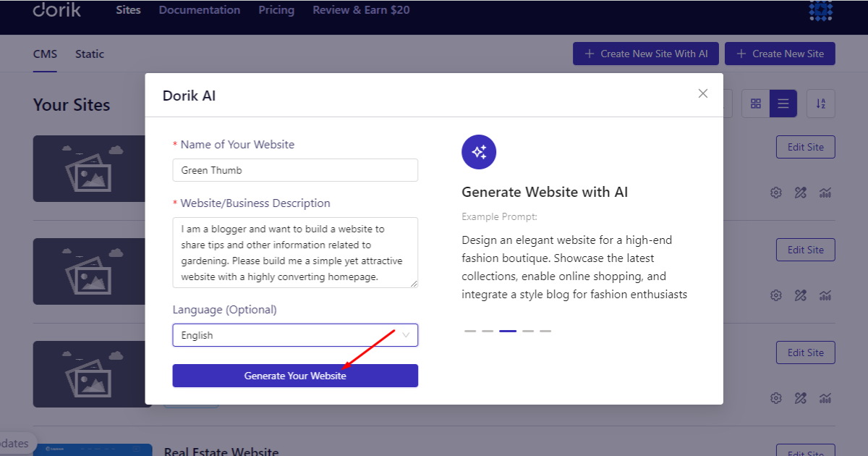
Task: Click the Your Sites heading
Action: click(x=72, y=105)
